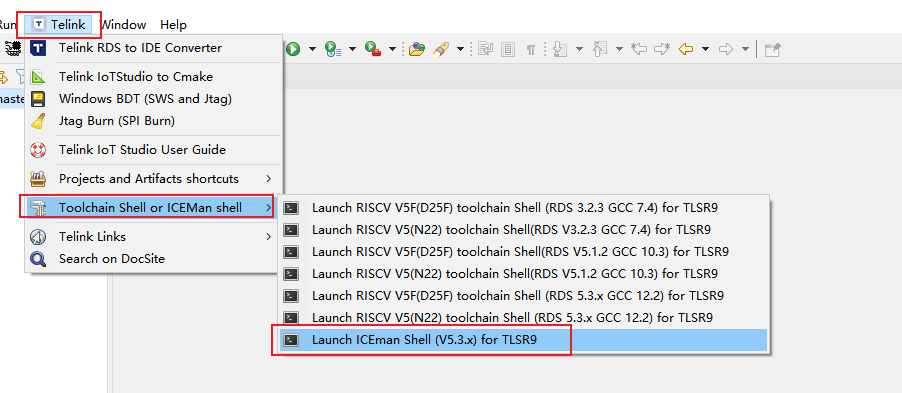The image size is (902, 393).
Task: Open the Window menu
Action: click(x=123, y=25)
